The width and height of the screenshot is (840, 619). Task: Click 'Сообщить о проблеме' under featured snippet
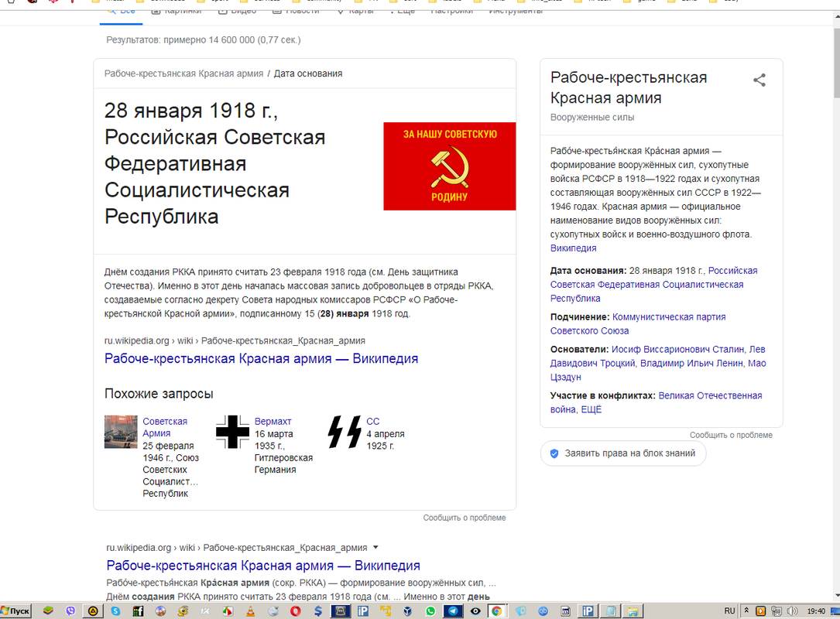pyautogui.click(x=465, y=518)
